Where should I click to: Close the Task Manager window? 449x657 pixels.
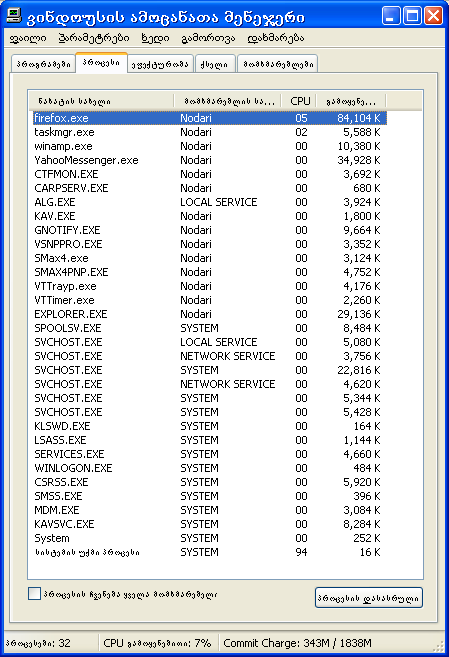coord(434,16)
